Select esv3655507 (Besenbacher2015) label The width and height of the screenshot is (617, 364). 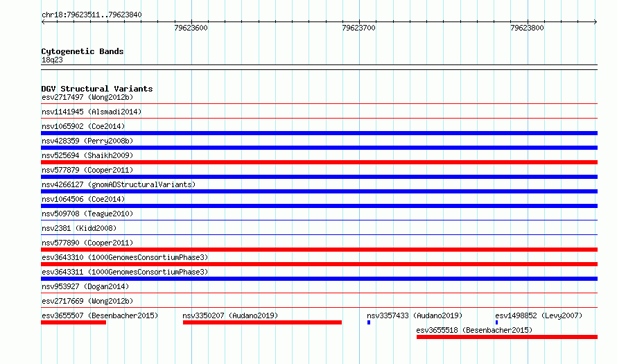point(100,315)
